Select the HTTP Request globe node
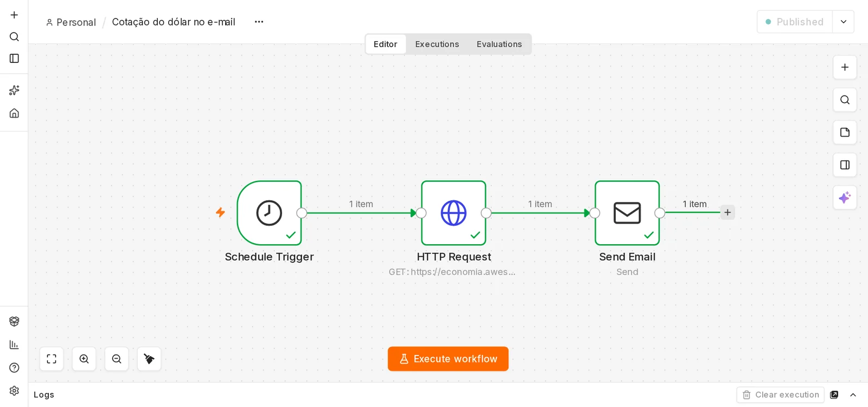This screenshot has height=407, width=868. (x=454, y=213)
